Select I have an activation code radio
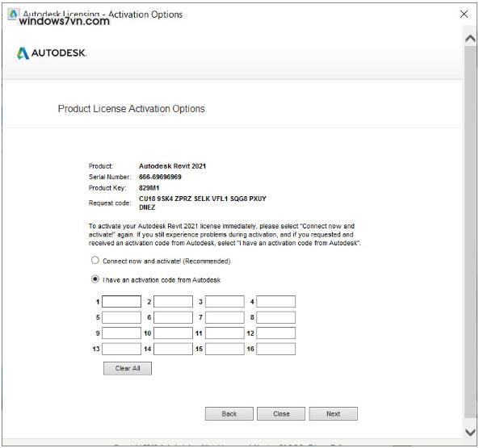479x448 pixels. pyautogui.click(x=95, y=279)
